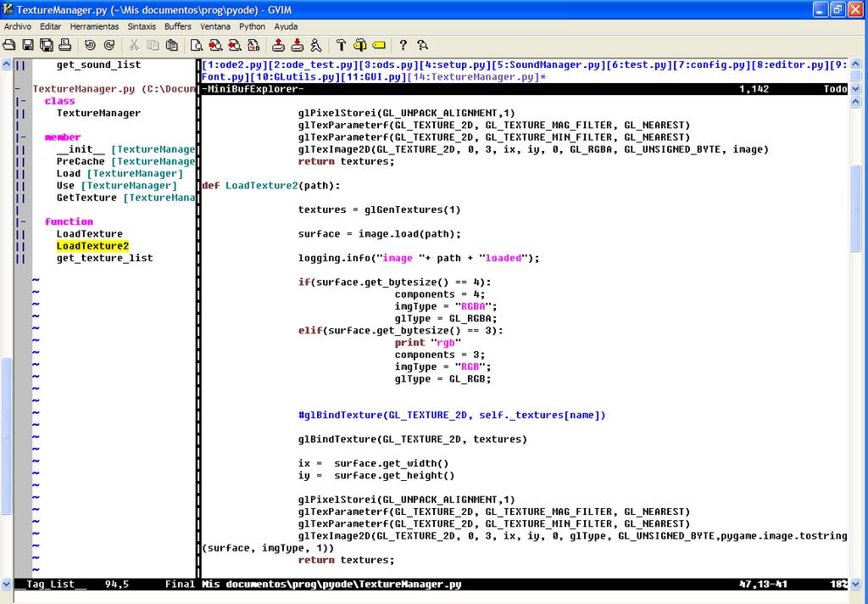
Task: Click the Undo toolbar icon
Action: click(90, 45)
